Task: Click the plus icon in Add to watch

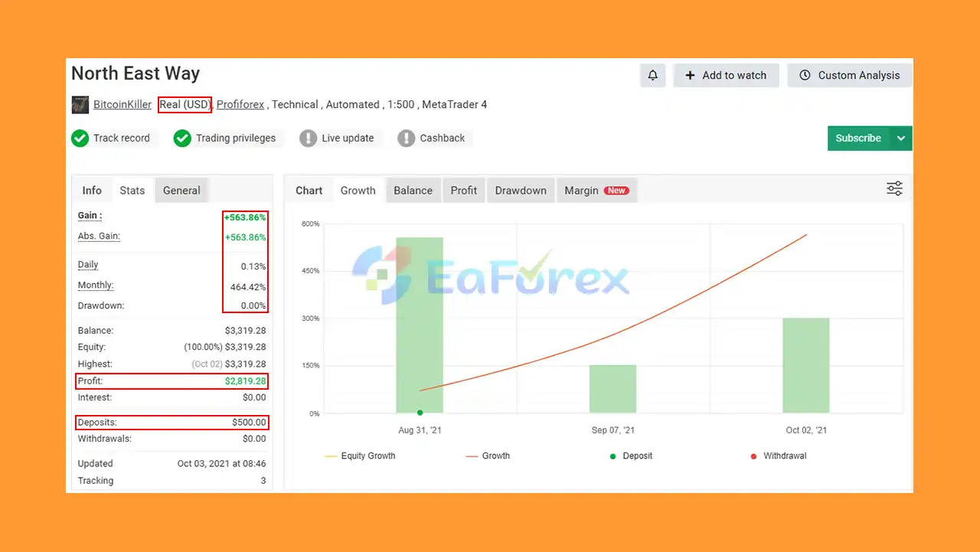Action: pyautogui.click(x=690, y=75)
